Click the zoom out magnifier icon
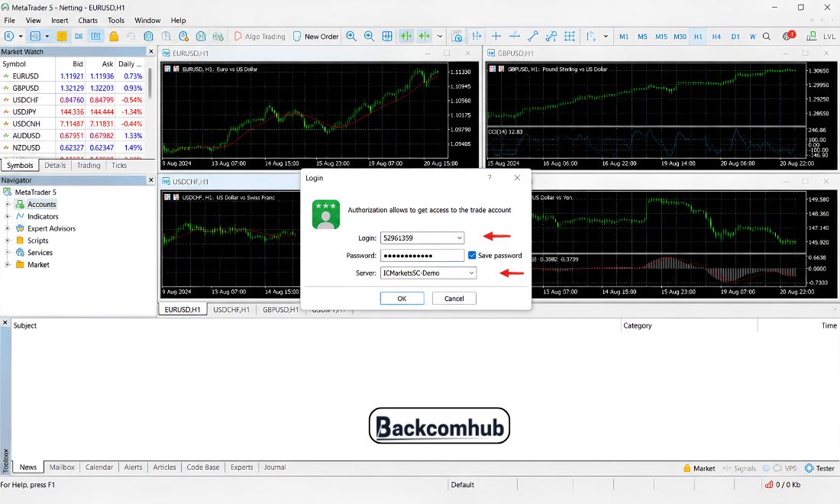Viewport: 840px width, 504px height. [369, 37]
